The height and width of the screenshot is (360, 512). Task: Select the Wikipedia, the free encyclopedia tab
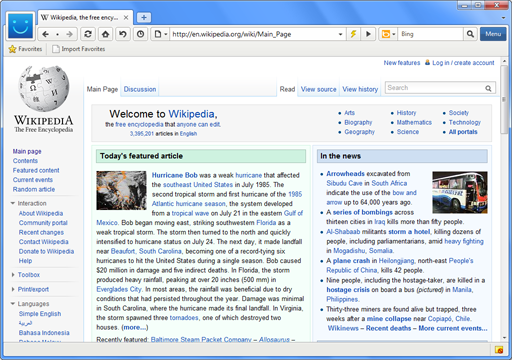click(x=85, y=18)
